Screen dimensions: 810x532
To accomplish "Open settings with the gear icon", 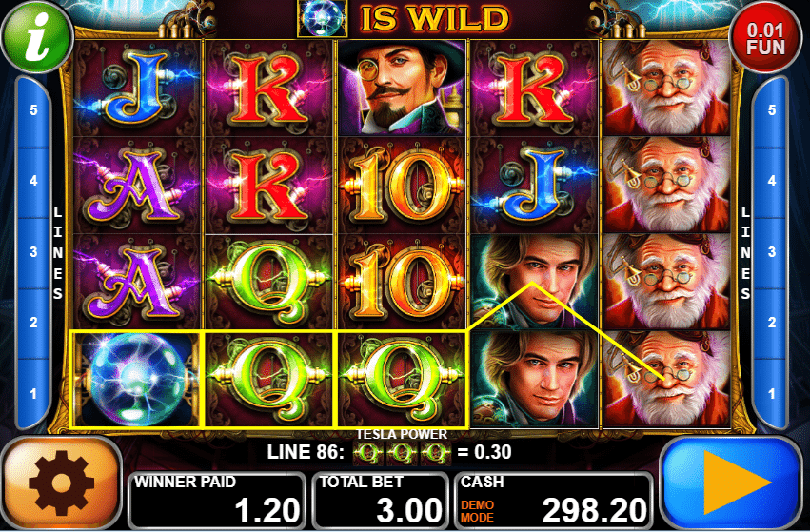I will coord(62,483).
